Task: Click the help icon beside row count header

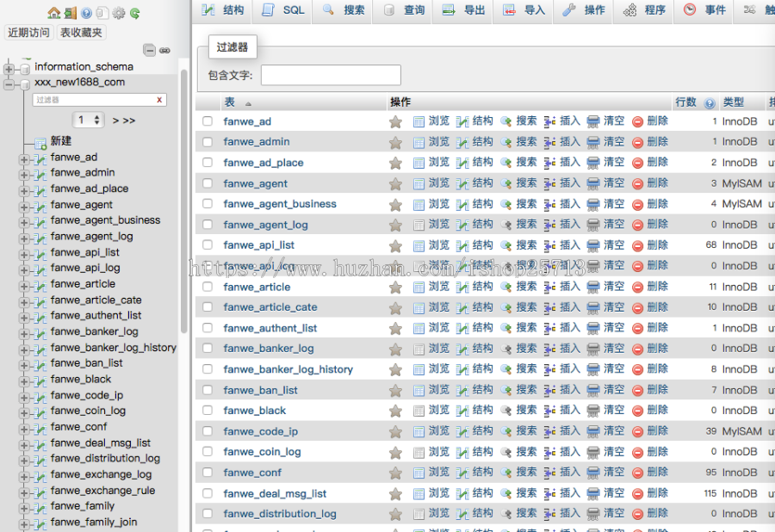Action: (710, 103)
